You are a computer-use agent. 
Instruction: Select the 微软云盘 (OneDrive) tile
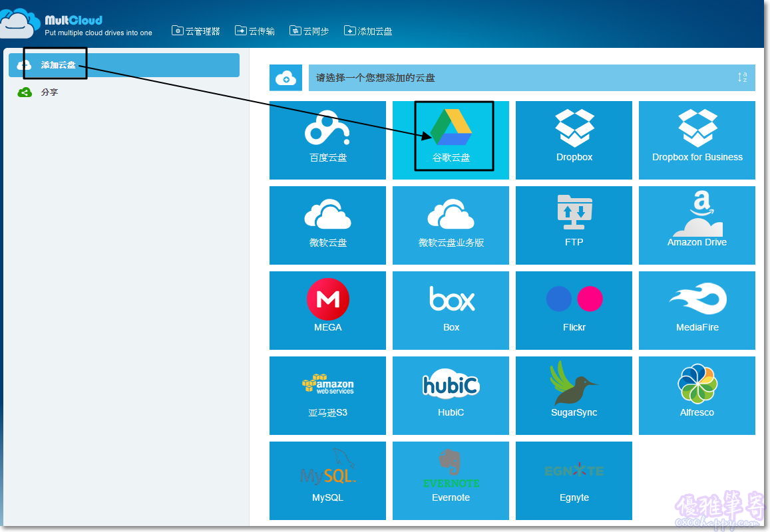pos(327,225)
